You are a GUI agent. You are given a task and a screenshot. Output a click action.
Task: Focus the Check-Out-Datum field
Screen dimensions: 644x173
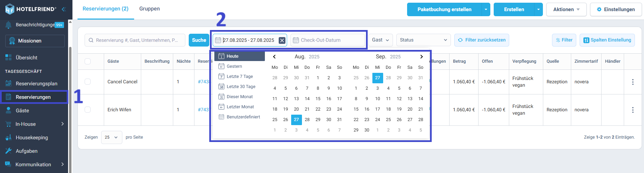[x=328, y=40]
